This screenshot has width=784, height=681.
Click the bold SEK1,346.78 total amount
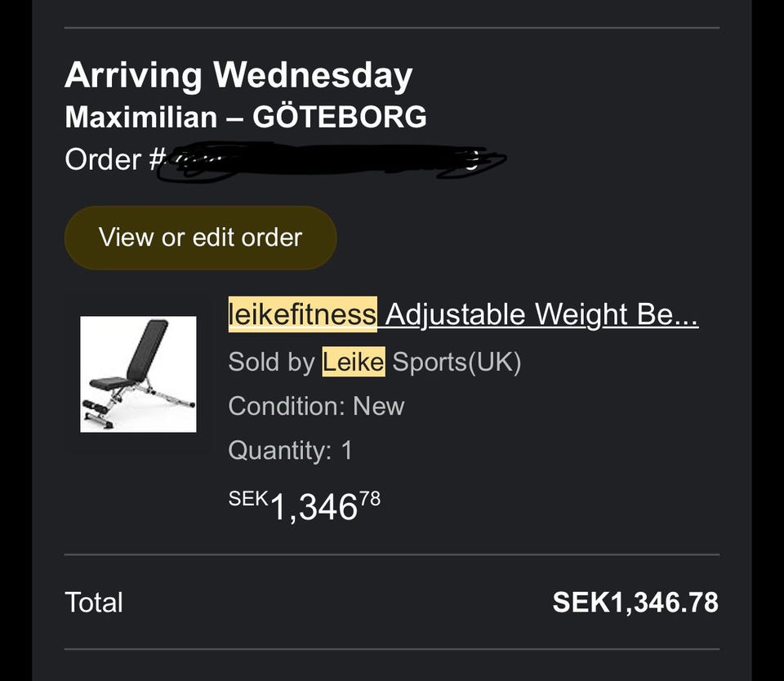point(635,603)
